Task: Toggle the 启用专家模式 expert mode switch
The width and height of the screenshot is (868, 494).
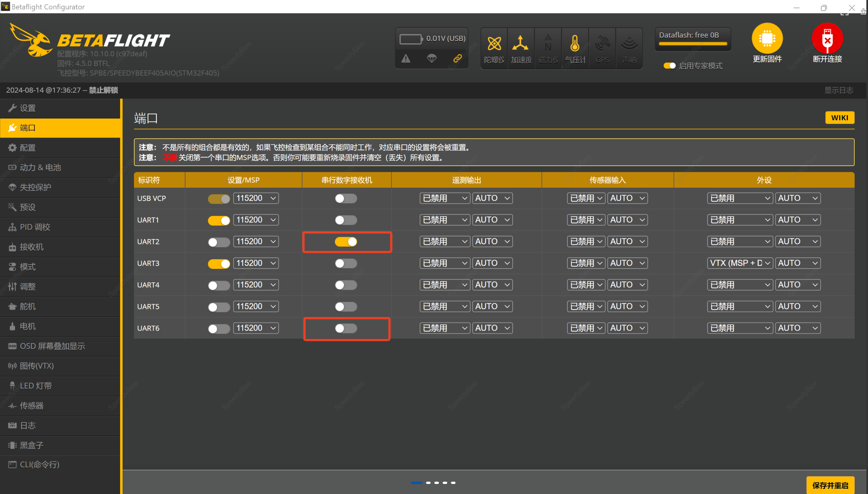Action: click(x=669, y=66)
